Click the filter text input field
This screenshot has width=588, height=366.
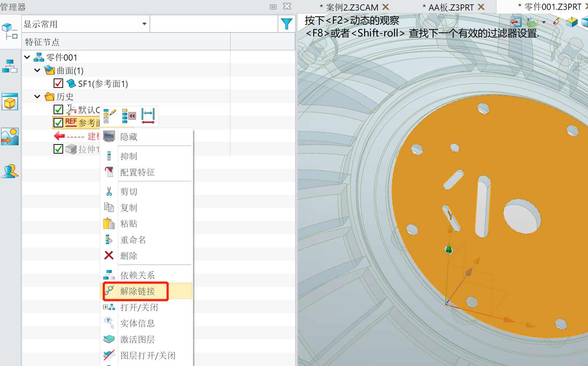[x=214, y=24]
